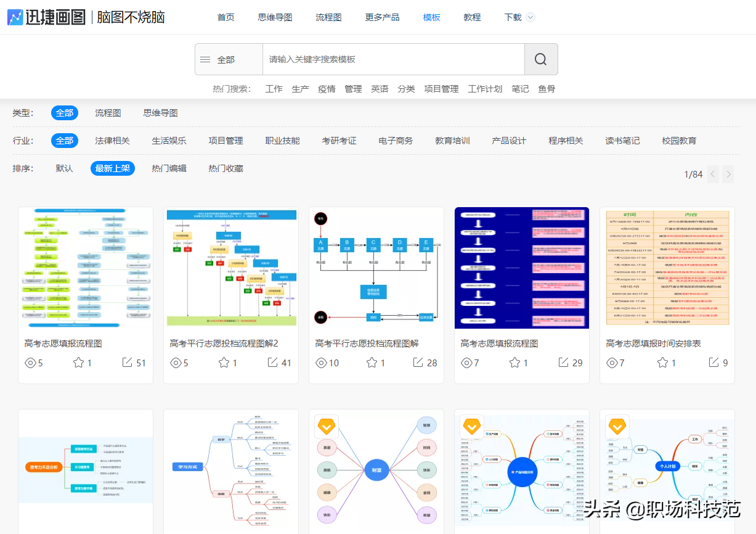Open 更多产品 menu in navigation
The width and height of the screenshot is (756, 534).
pyautogui.click(x=382, y=17)
